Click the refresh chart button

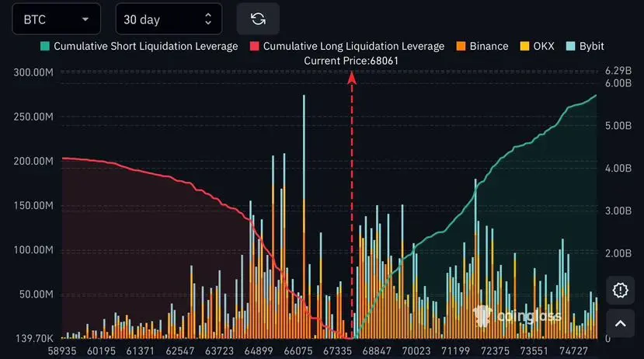point(258,19)
